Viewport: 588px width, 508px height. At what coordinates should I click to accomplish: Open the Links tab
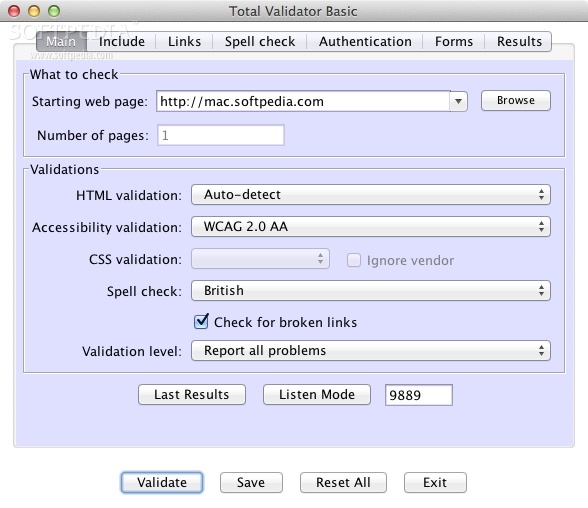[184, 41]
